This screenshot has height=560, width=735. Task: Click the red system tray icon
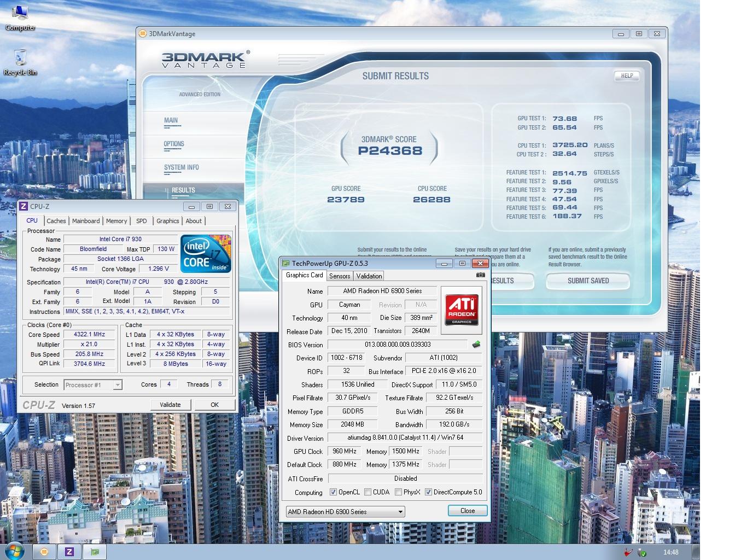pyautogui.click(x=629, y=552)
